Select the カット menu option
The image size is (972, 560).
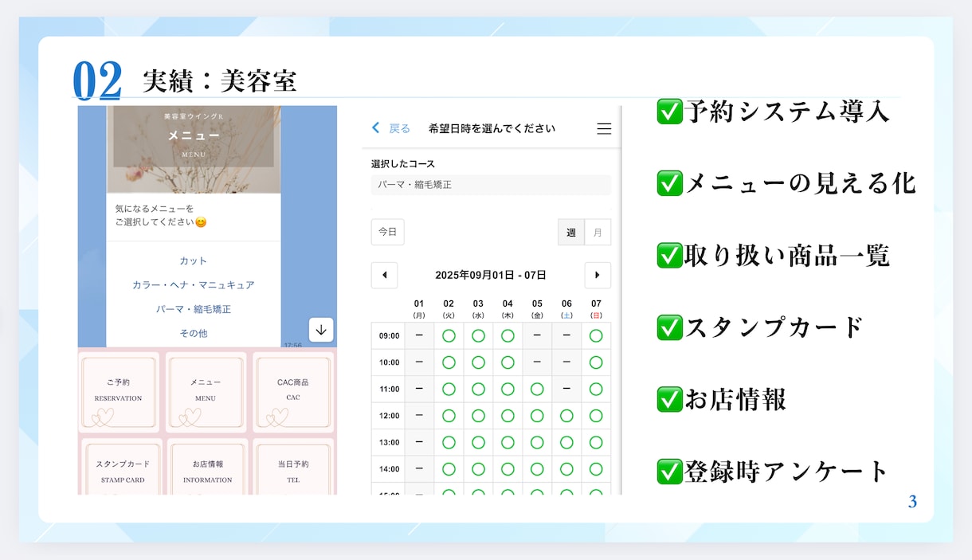[194, 260]
